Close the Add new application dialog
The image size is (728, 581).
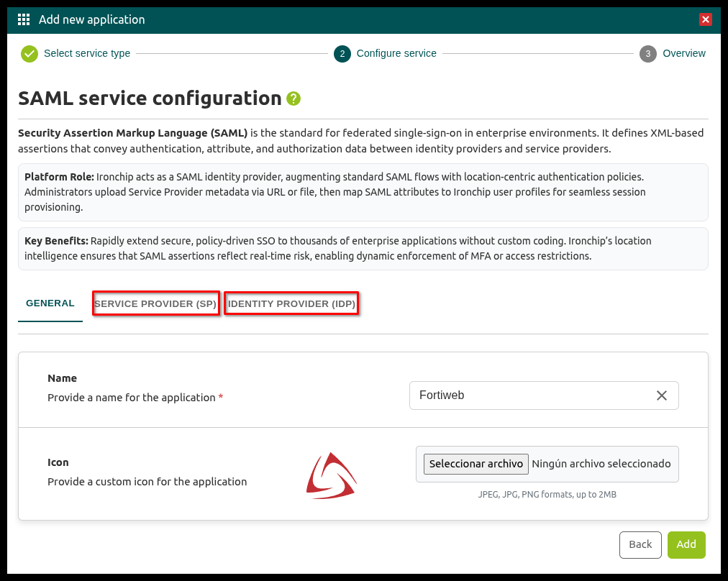tap(705, 19)
